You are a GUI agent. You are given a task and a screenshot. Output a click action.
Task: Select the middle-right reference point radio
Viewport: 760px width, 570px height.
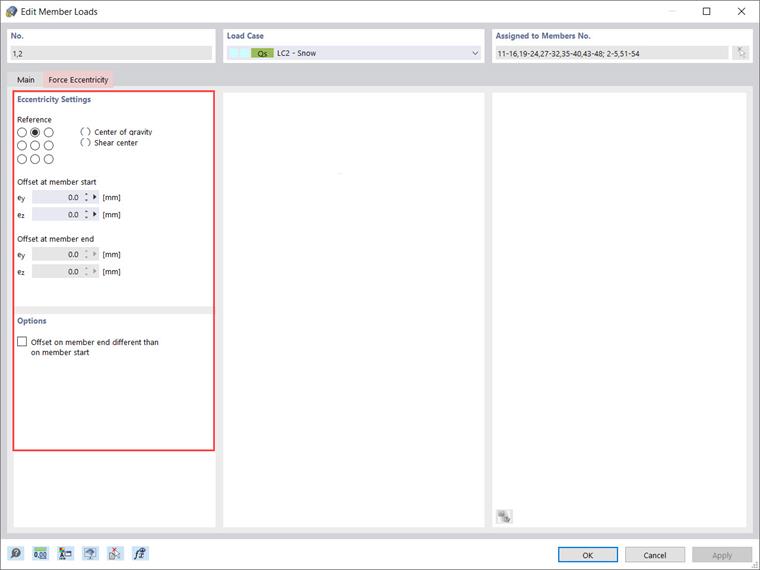(48, 145)
